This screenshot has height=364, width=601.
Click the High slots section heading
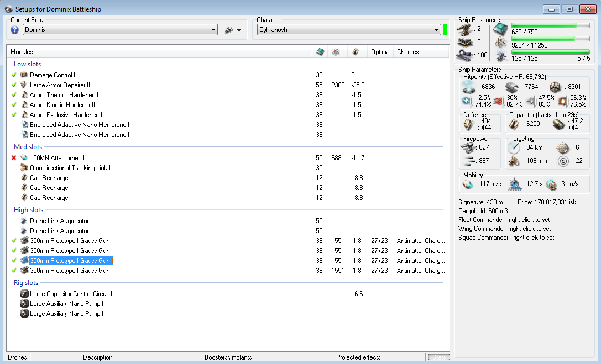click(x=28, y=210)
